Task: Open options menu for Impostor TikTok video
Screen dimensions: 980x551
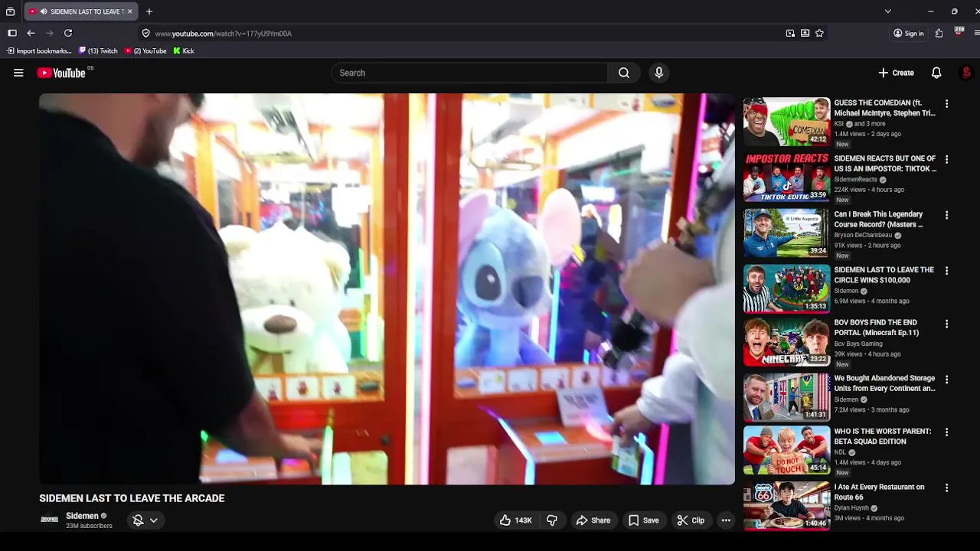Action: (946, 159)
